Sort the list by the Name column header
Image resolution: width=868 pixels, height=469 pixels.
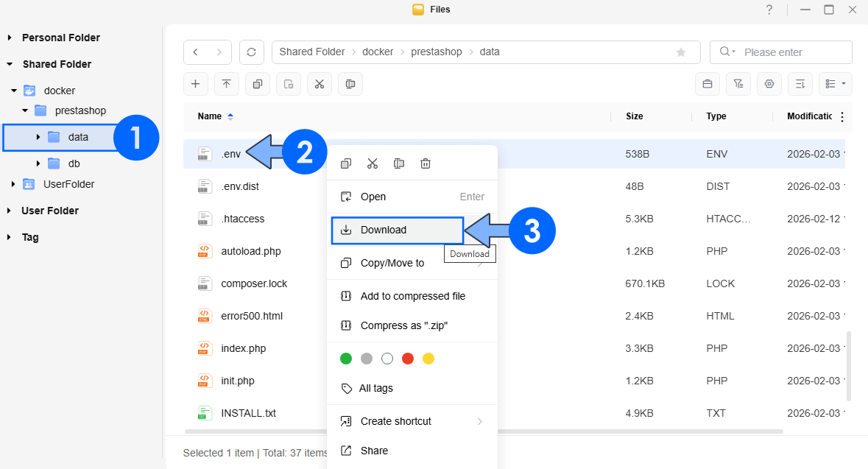[210, 116]
